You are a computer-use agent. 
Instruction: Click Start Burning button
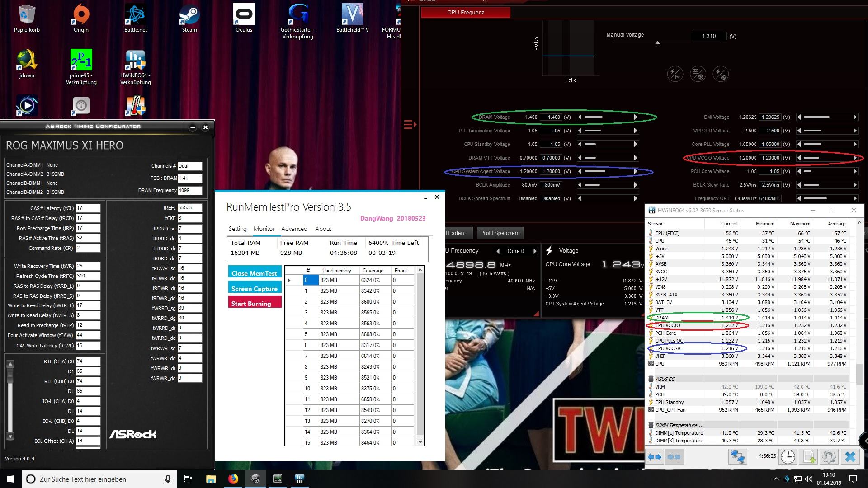255,303
